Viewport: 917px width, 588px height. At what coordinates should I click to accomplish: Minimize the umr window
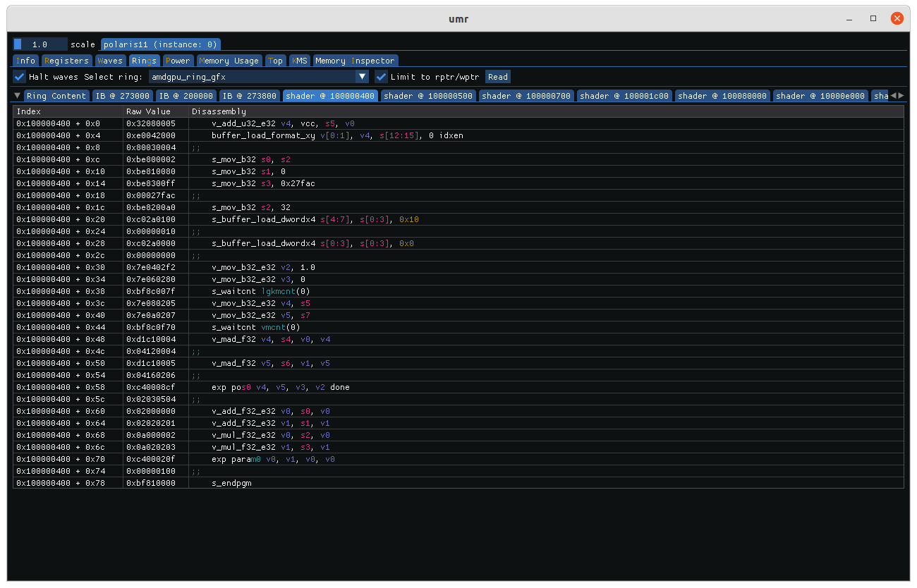click(x=849, y=18)
